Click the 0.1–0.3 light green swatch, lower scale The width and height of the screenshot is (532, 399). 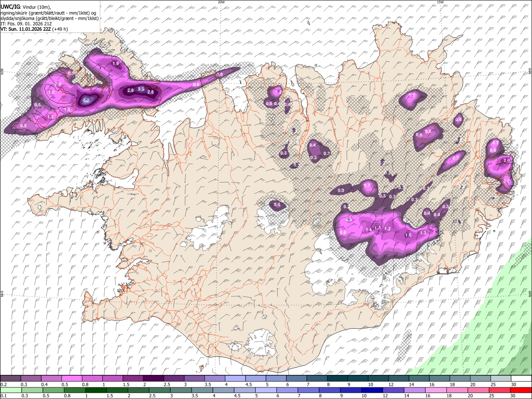(10, 390)
